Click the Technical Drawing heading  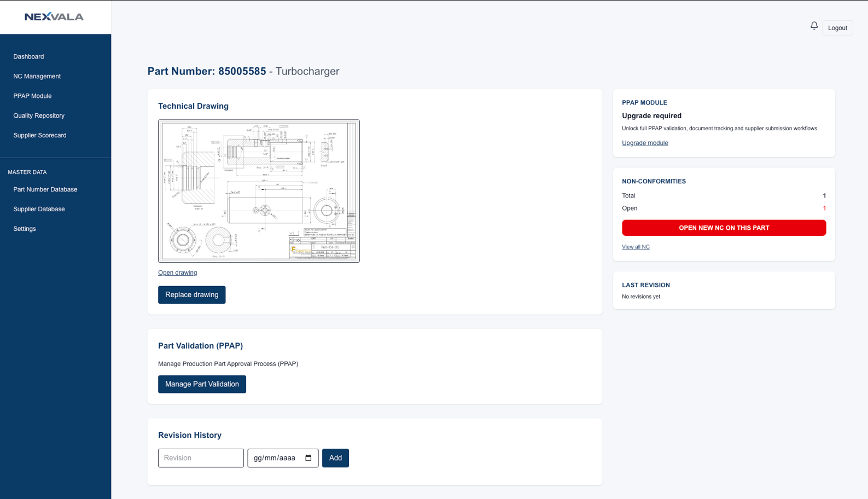(193, 106)
